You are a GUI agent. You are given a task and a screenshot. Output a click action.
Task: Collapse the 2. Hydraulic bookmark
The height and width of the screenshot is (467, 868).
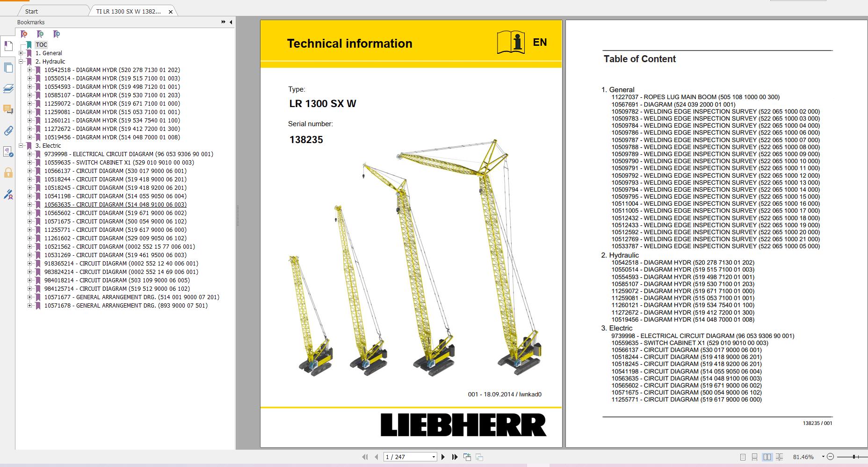(x=20, y=61)
